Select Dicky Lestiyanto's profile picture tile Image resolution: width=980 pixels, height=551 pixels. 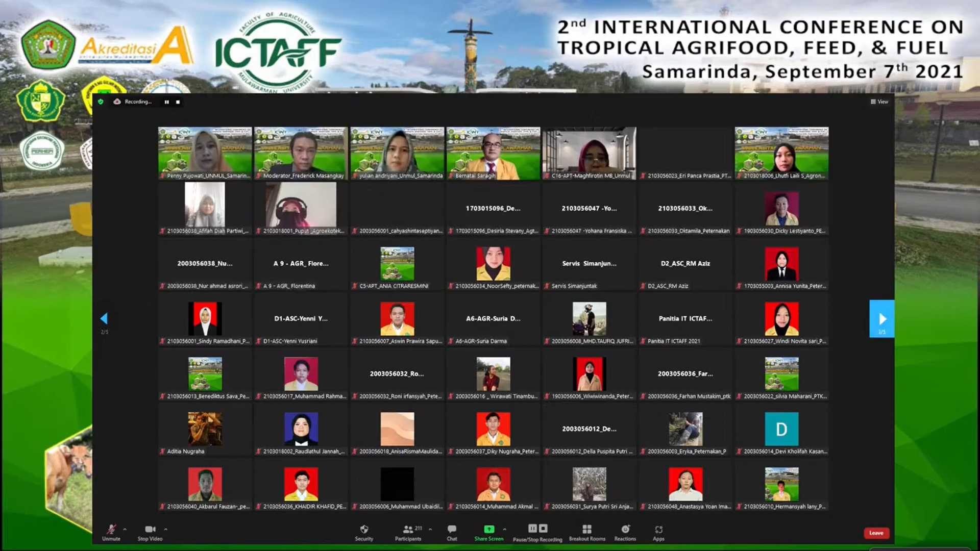click(x=781, y=208)
